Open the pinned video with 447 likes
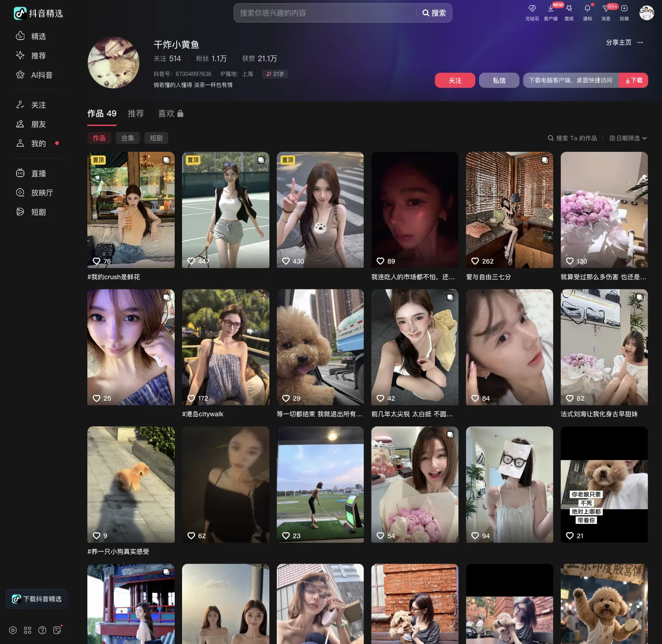The height and width of the screenshot is (644, 662). (x=226, y=210)
